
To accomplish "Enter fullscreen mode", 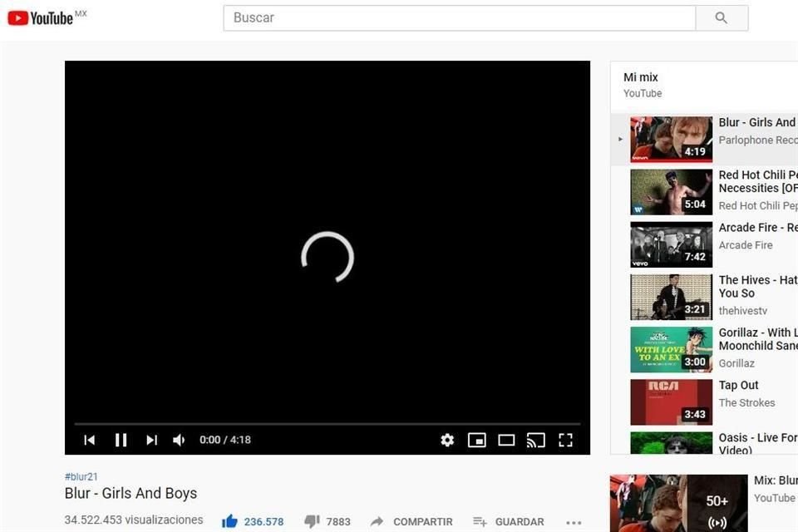I will coord(565,440).
